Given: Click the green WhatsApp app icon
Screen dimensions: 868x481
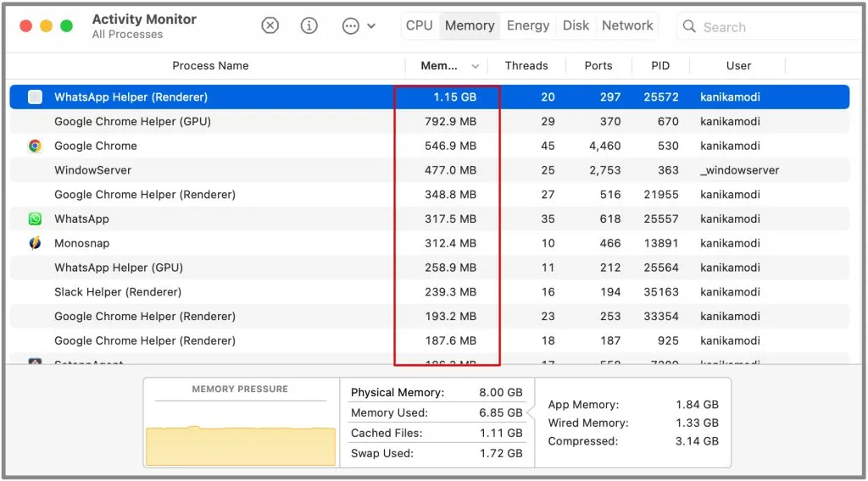Looking at the screenshot, I should (x=35, y=219).
